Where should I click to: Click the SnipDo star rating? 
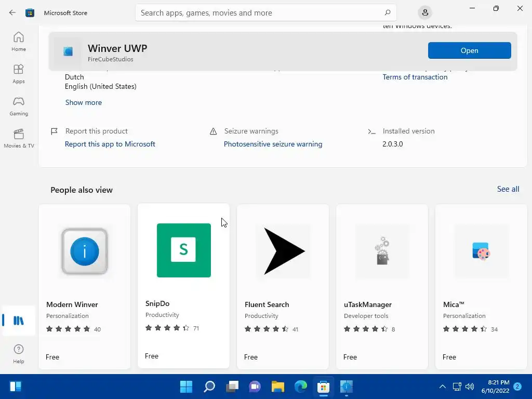point(167,328)
